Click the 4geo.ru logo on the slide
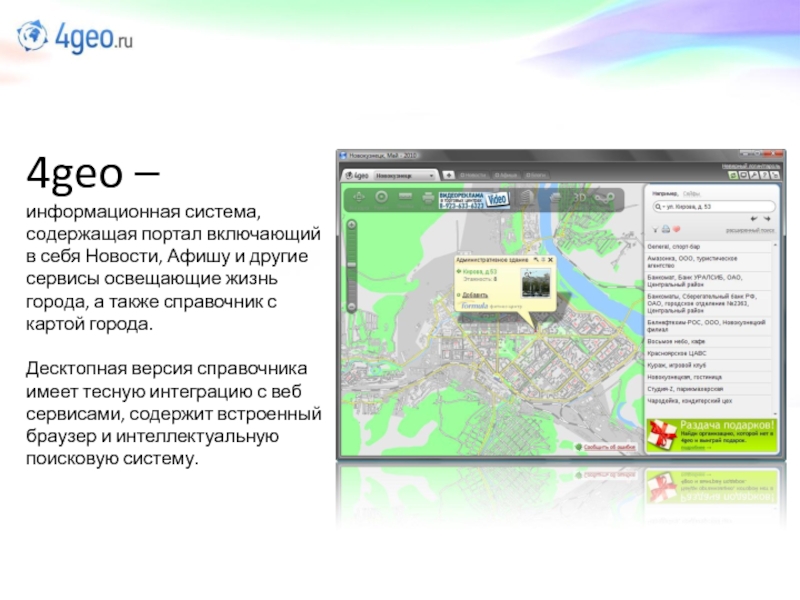This screenshot has height=600, width=800. tap(75, 37)
